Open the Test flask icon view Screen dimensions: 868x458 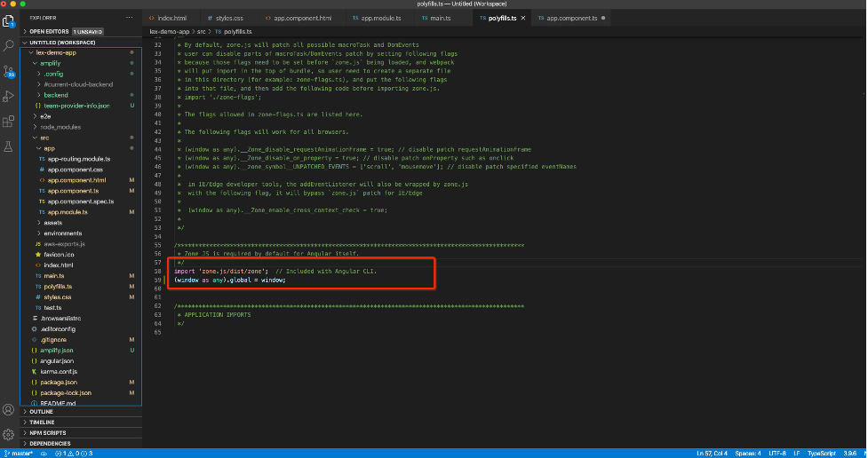tap(9, 146)
